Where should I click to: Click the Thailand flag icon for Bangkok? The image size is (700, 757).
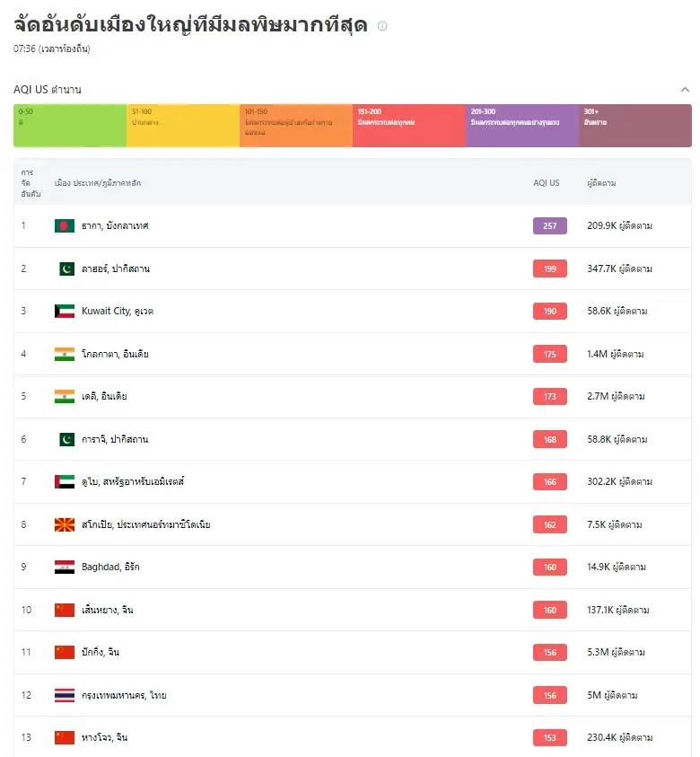coord(65,695)
